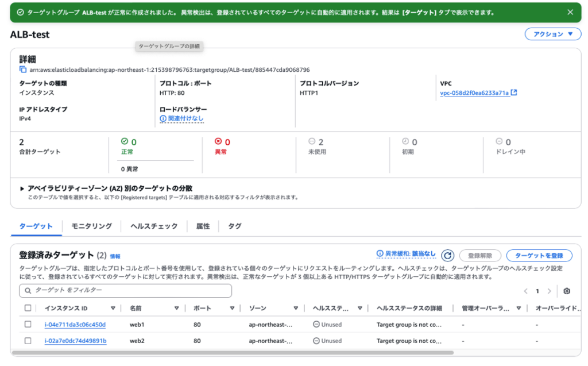Click the success check icon in the banner

(x=20, y=13)
